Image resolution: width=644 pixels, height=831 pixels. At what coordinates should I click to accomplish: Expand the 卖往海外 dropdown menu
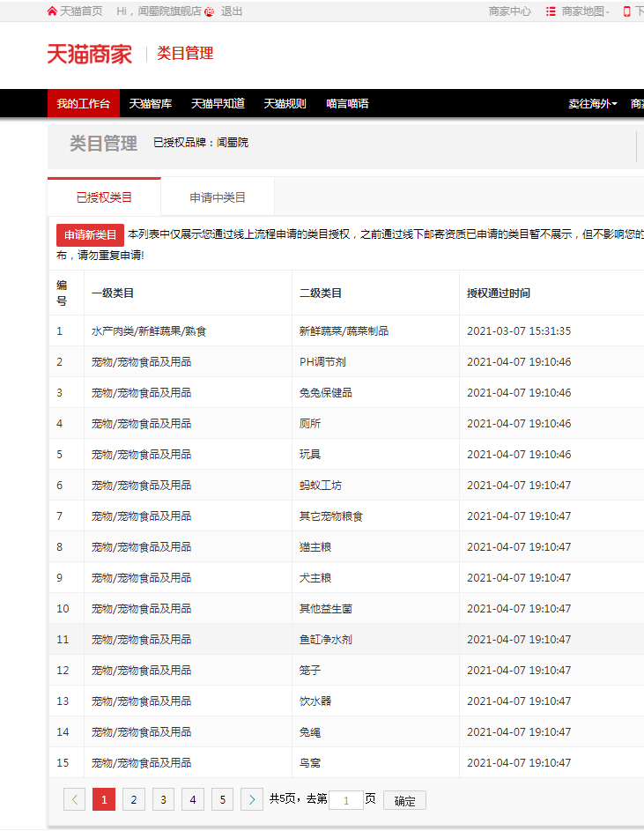593,103
